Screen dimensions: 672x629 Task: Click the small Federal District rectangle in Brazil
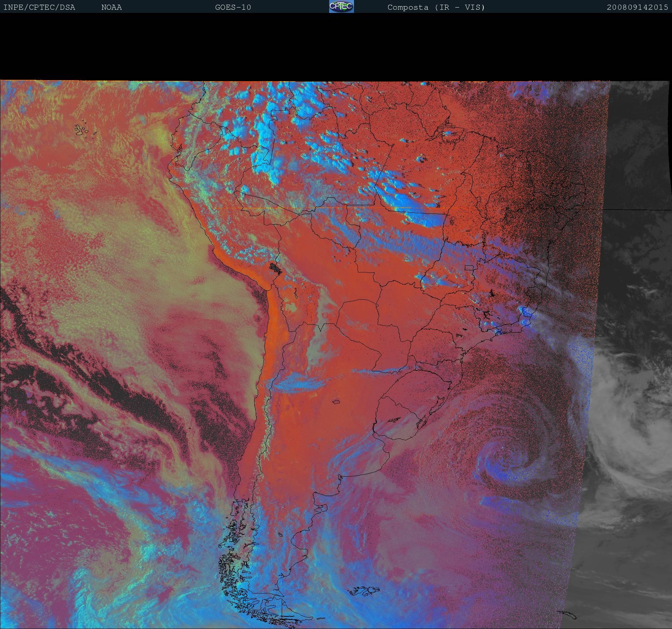(469, 267)
